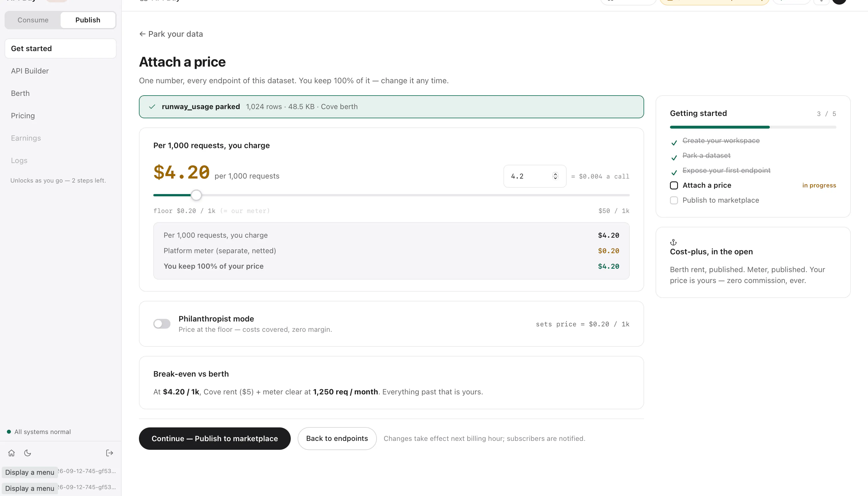Click the price slider handle

tap(196, 195)
